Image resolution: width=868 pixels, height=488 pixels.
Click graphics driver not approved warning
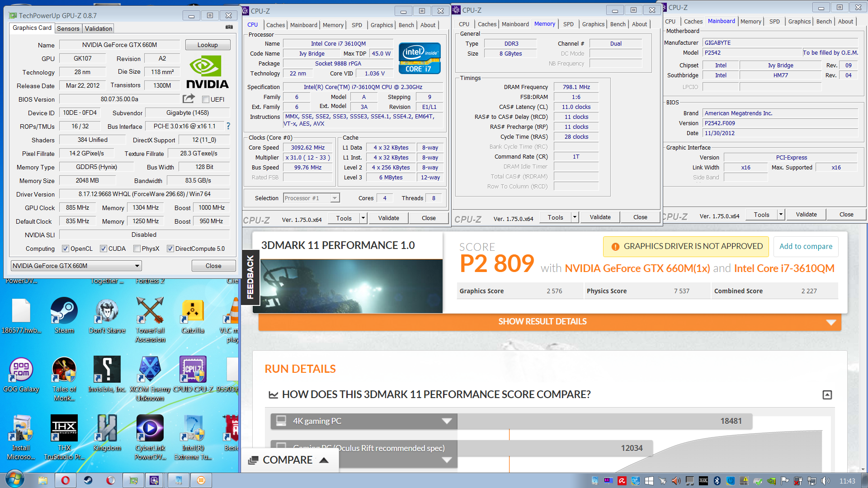tap(686, 246)
